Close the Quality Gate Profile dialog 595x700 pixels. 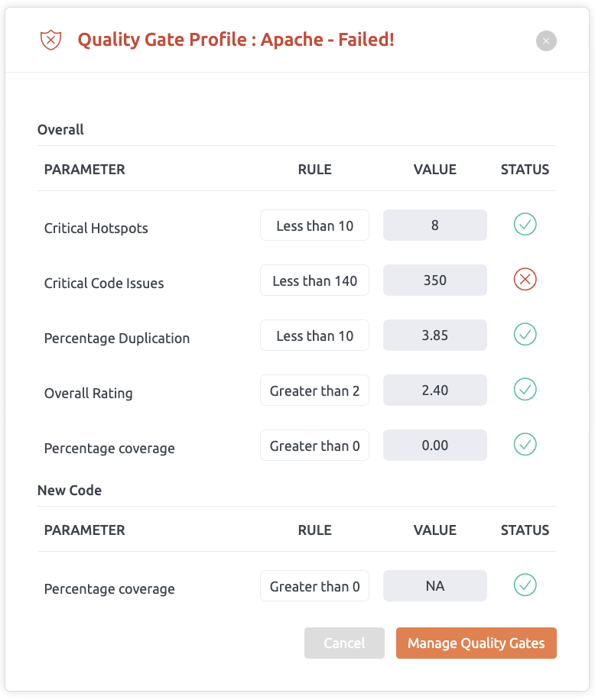click(x=545, y=41)
